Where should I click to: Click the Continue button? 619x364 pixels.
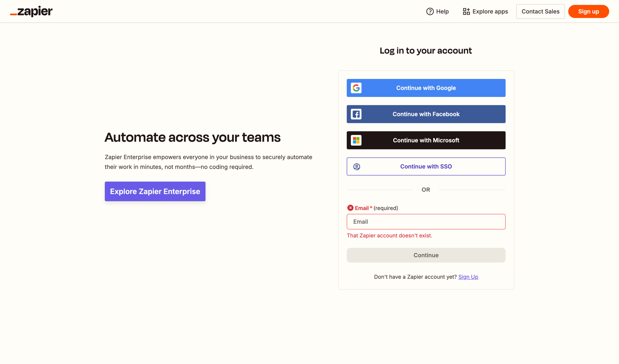click(426, 255)
